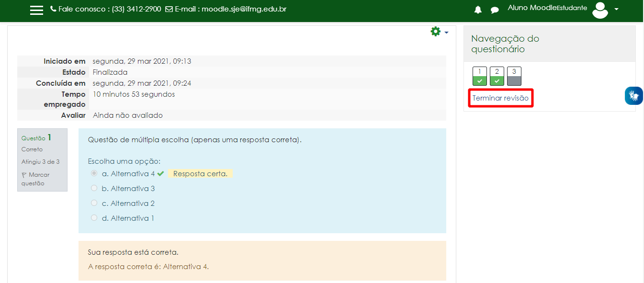Click the green progress bar under question 1

(x=479, y=81)
